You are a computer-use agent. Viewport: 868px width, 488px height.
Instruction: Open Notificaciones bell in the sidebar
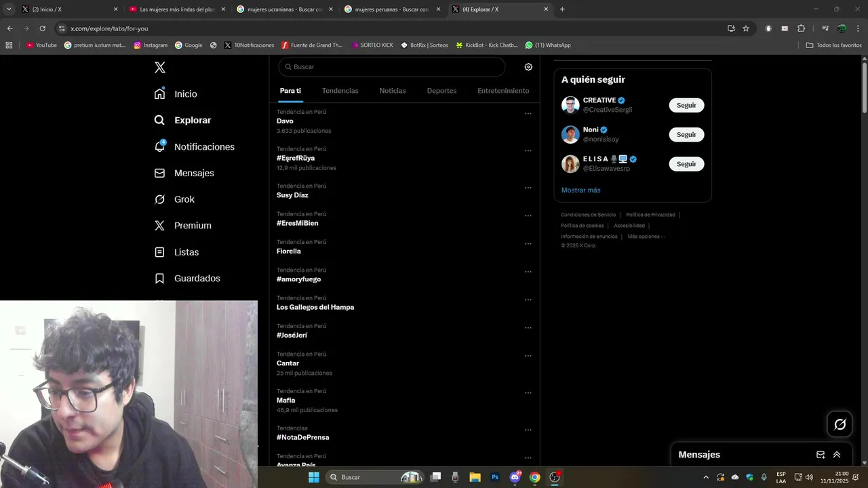(195, 146)
